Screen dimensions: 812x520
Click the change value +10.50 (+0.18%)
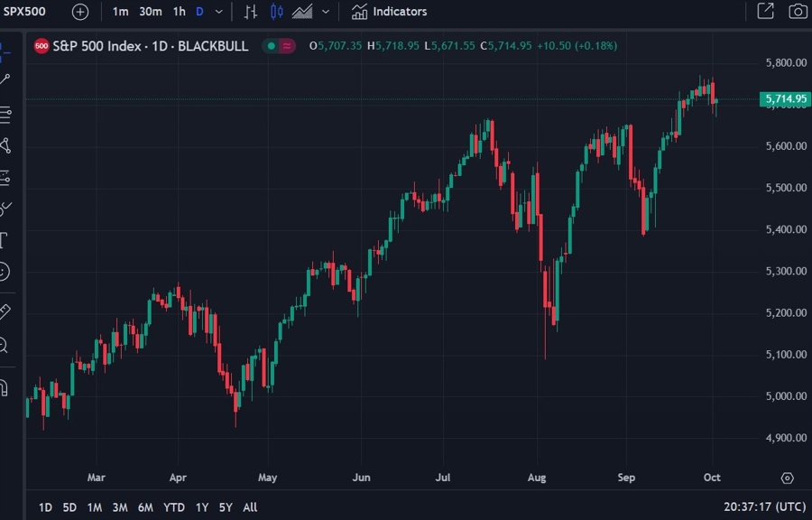point(577,46)
